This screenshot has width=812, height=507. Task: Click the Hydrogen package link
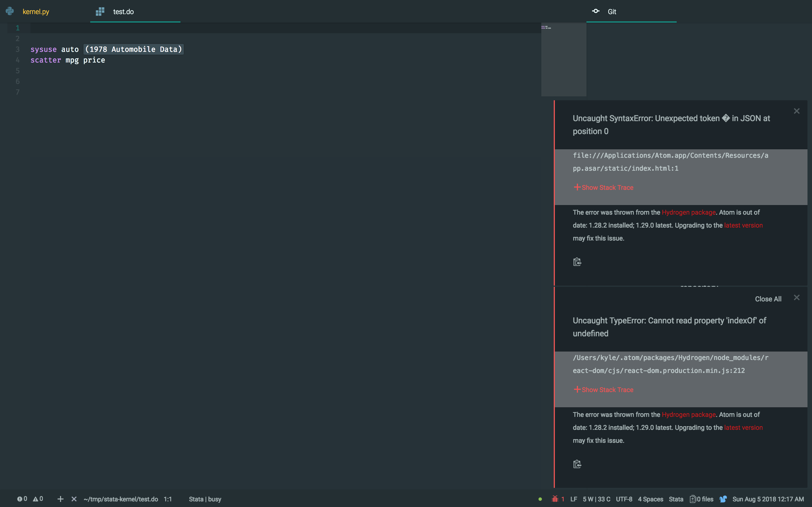pyautogui.click(x=688, y=212)
